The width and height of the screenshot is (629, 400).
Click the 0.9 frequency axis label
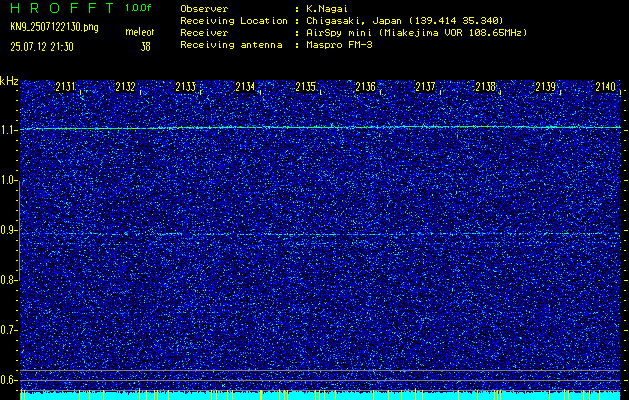point(7,230)
